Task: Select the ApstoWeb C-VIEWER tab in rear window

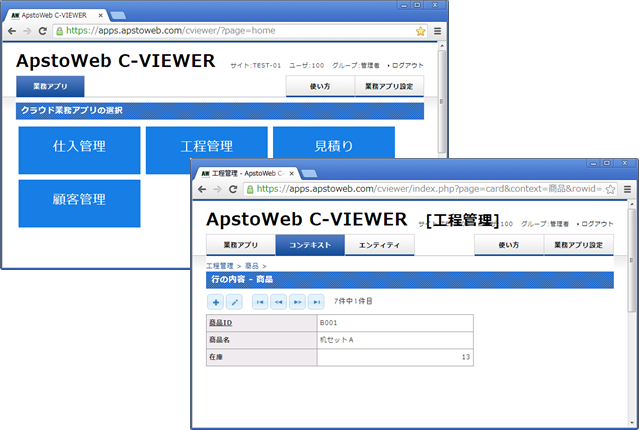Action: click(55, 15)
